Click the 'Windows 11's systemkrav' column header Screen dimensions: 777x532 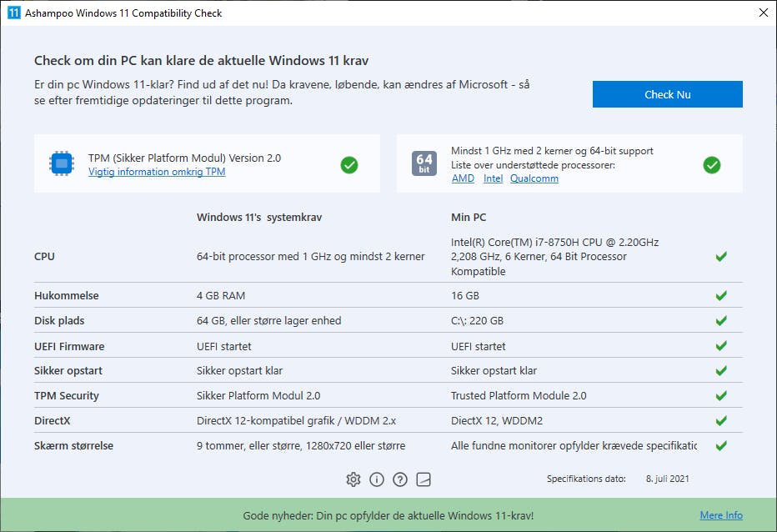pos(259,217)
